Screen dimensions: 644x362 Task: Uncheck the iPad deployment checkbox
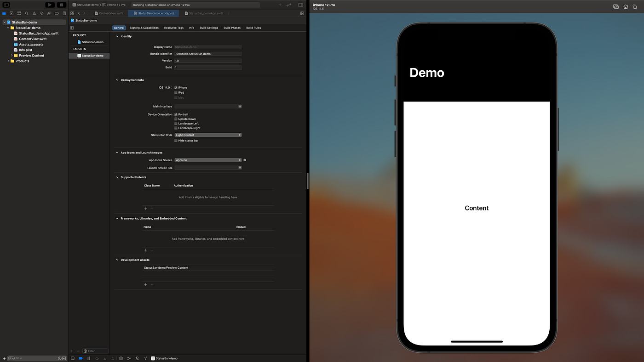(176, 92)
